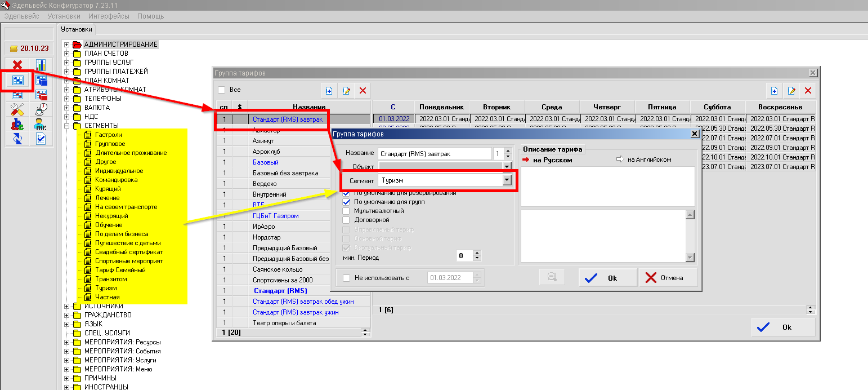Click the coffee cup with clock icon
868x390 pixels.
pyautogui.click(x=41, y=109)
